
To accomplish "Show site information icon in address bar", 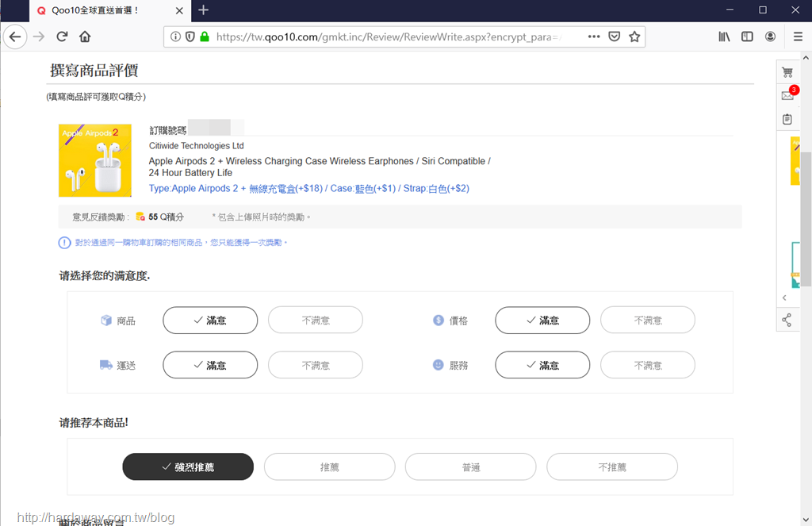I will (x=175, y=36).
